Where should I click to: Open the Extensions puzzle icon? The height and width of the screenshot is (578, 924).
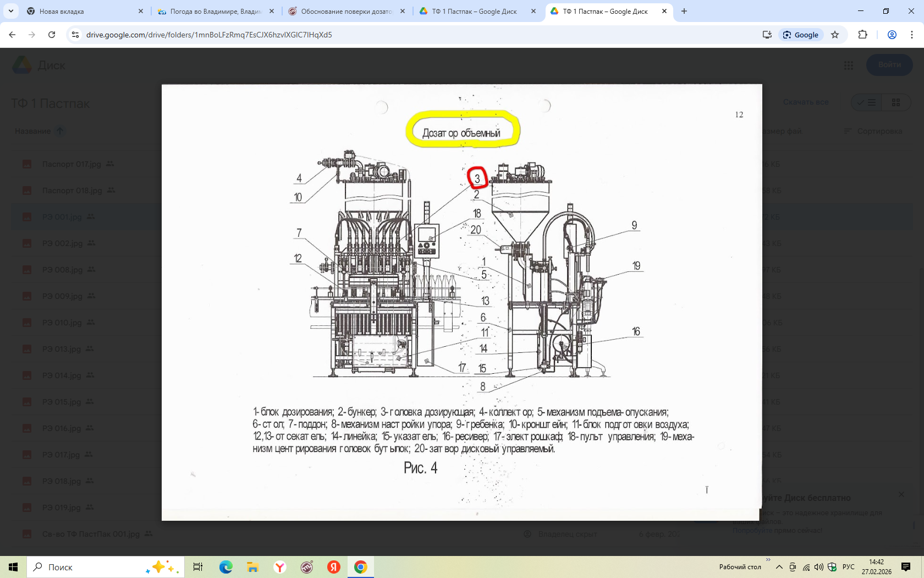(x=862, y=35)
